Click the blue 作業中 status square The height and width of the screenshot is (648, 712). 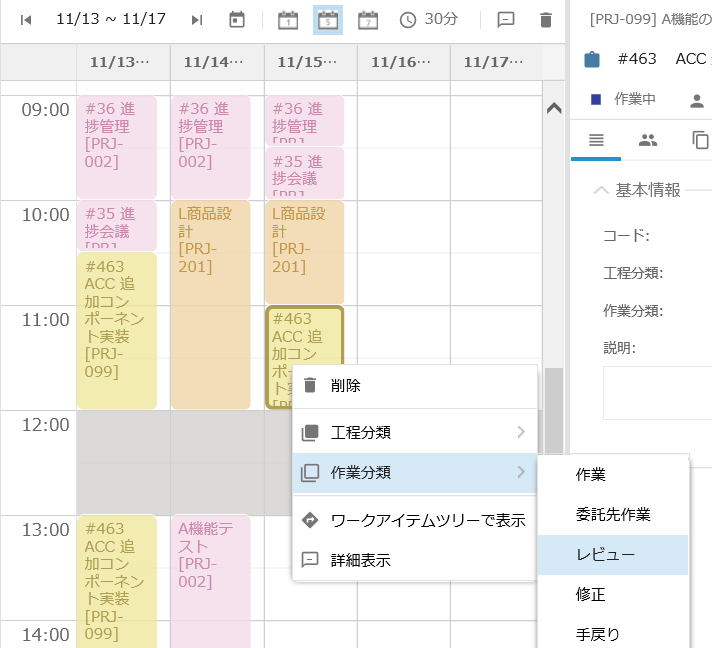(596, 99)
